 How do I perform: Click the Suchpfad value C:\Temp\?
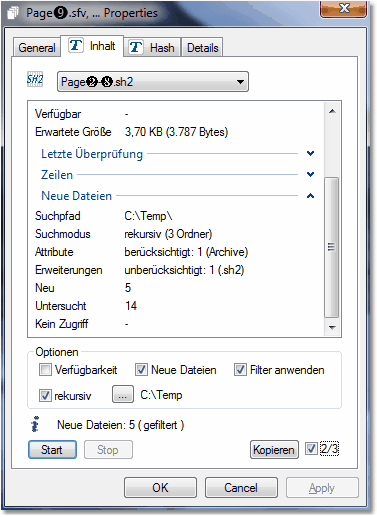click(x=148, y=216)
